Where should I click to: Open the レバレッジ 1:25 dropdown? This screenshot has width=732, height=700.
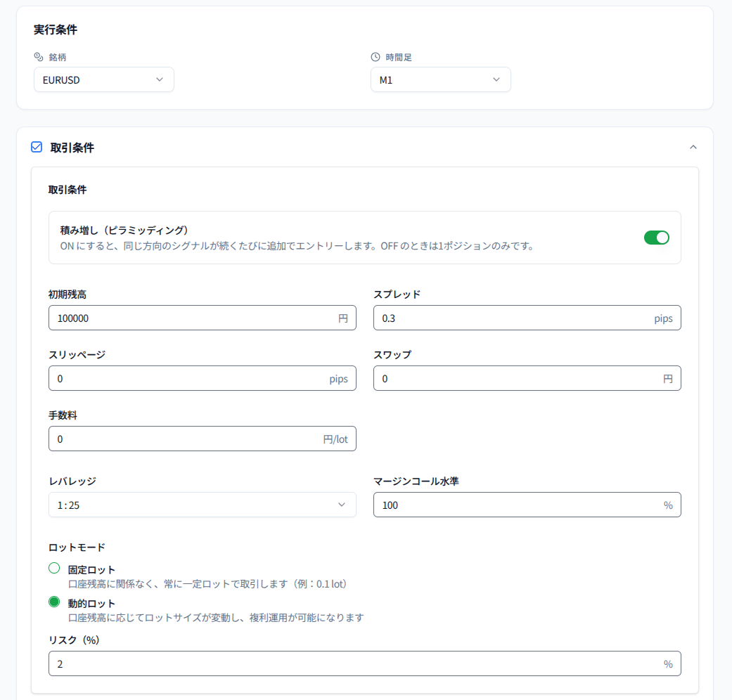(x=202, y=505)
